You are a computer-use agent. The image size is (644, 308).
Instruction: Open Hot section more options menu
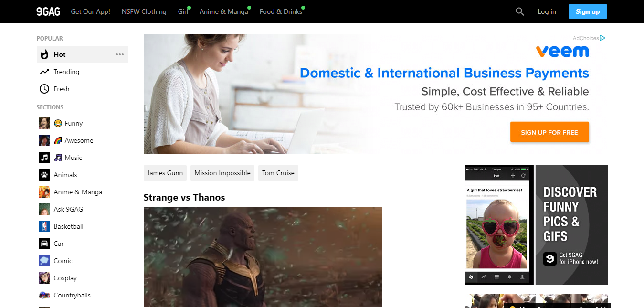(120, 54)
